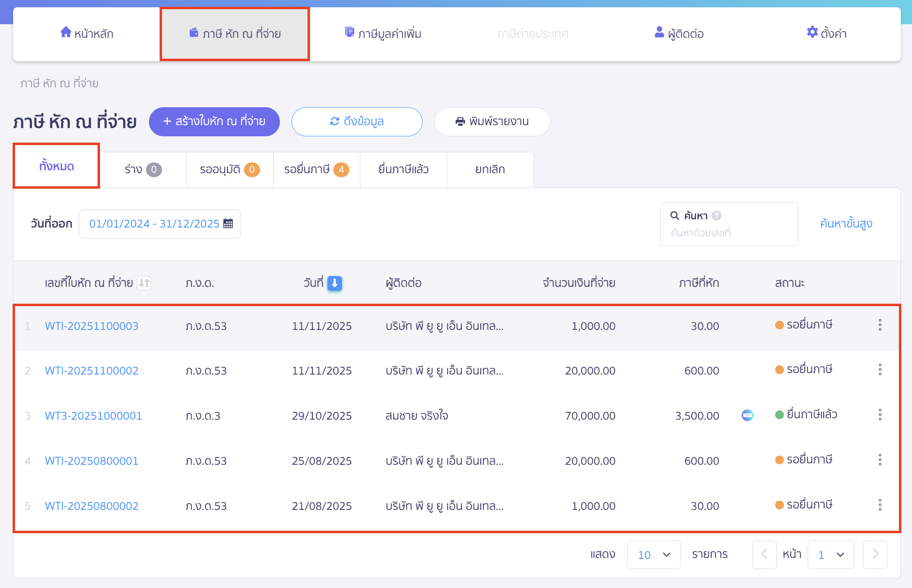
Task: Click the sort icon beside เลขที่ใบหัก ณ ที่จ่าย
Action: (144, 283)
